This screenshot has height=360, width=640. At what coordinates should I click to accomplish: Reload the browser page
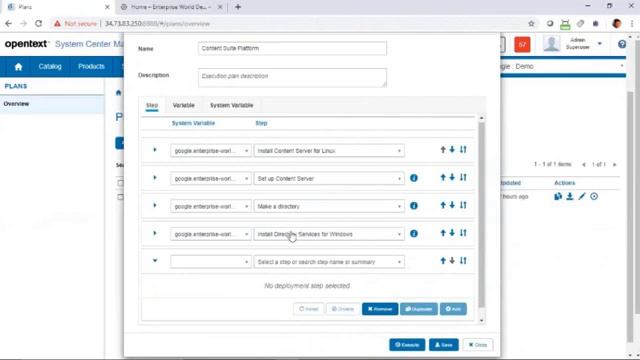(38, 24)
